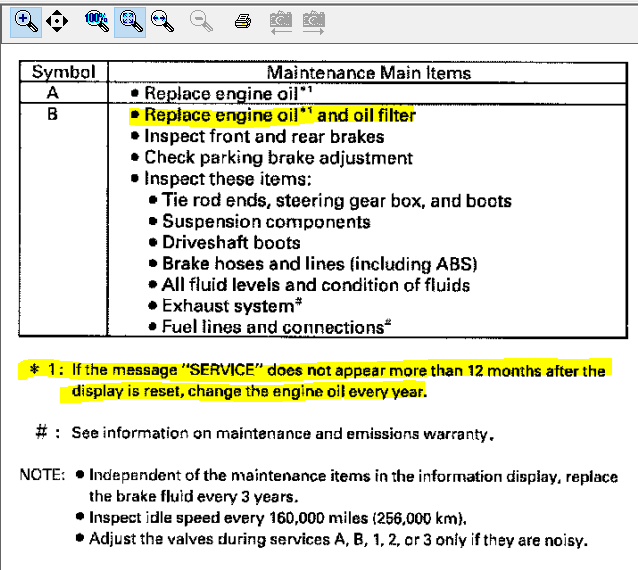
Task: Click 'Brake hoses and lines (including ABS)'
Action: pos(313,264)
